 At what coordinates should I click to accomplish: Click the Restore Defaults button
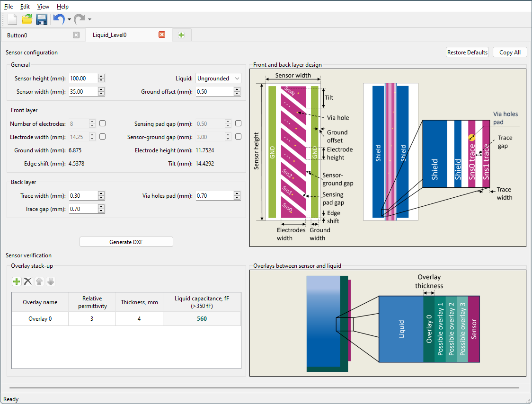pos(467,53)
